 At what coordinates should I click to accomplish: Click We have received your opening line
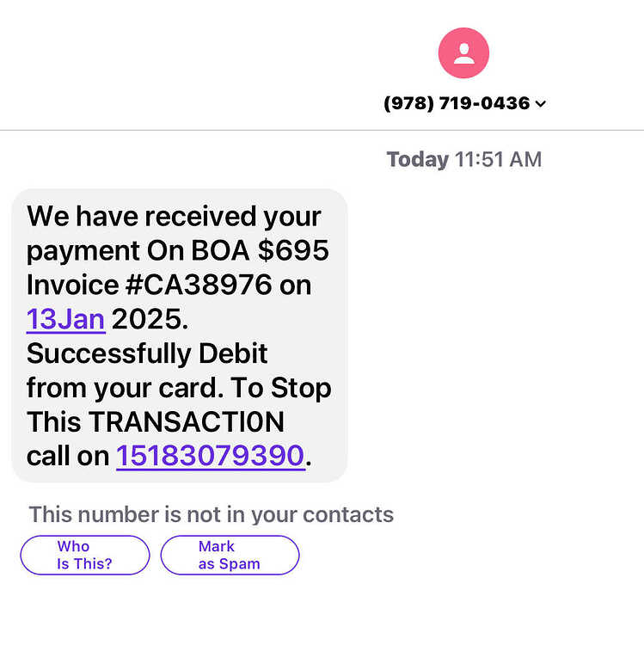[x=174, y=217]
